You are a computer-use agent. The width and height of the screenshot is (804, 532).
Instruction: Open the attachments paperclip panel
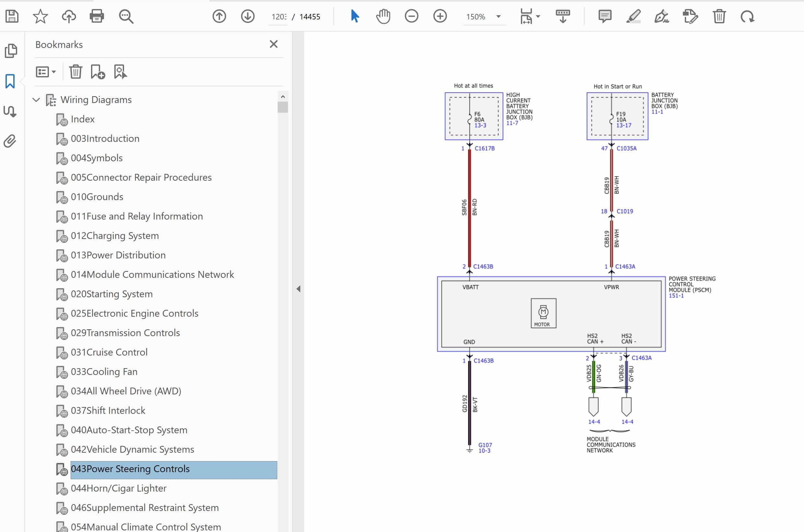point(10,141)
